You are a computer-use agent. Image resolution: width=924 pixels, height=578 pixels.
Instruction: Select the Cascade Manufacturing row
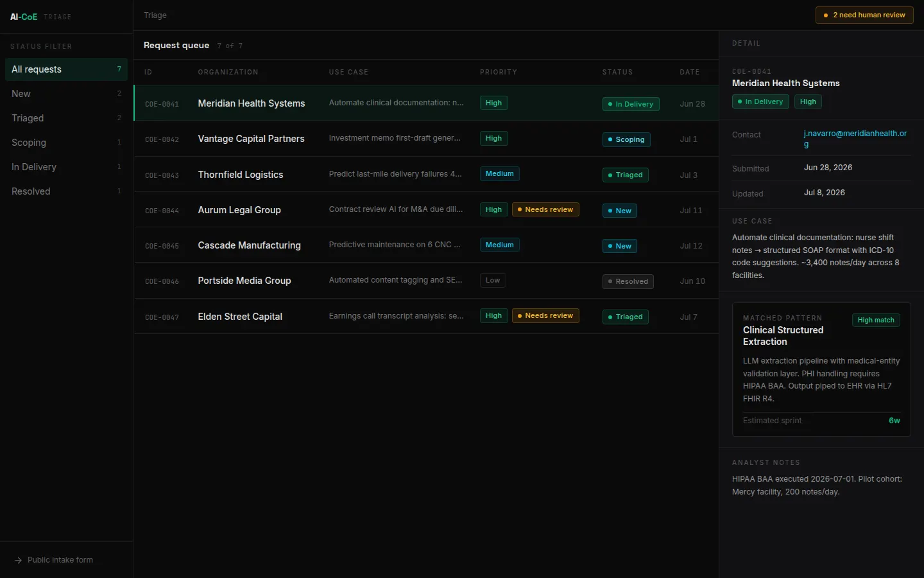pyautogui.click(x=426, y=245)
